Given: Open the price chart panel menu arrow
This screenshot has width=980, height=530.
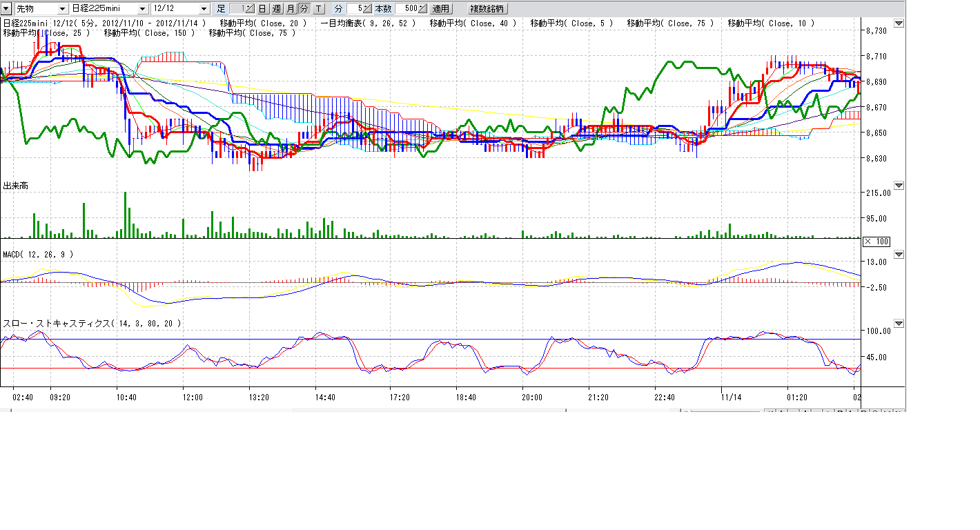Looking at the screenshot, I should click(899, 23).
